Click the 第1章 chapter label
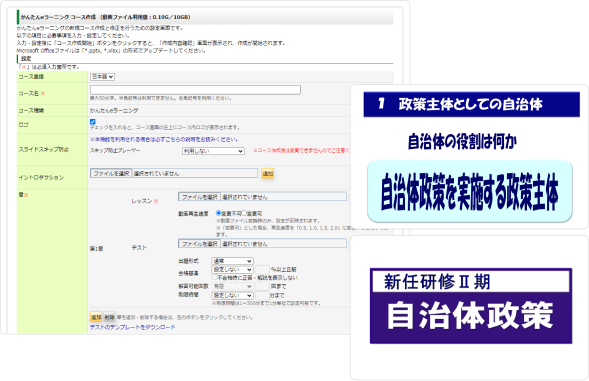This screenshot has width=589, height=381. pos(97,249)
